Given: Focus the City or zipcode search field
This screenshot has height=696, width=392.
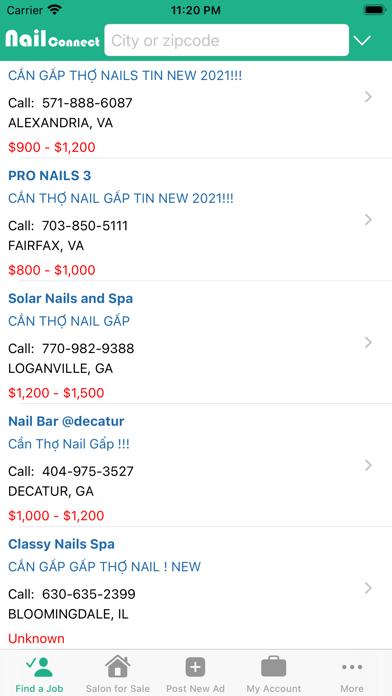Looking at the screenshot, I should pos(226,40).
